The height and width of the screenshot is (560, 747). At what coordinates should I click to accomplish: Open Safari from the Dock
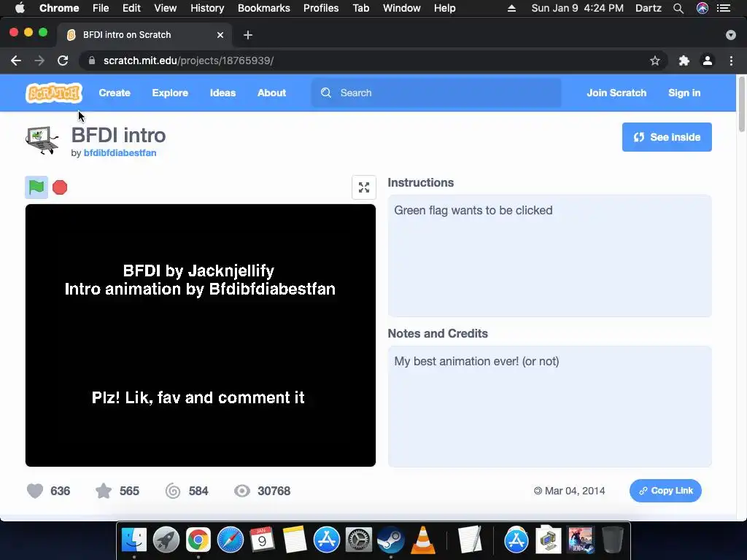click(x=231, y=540)
